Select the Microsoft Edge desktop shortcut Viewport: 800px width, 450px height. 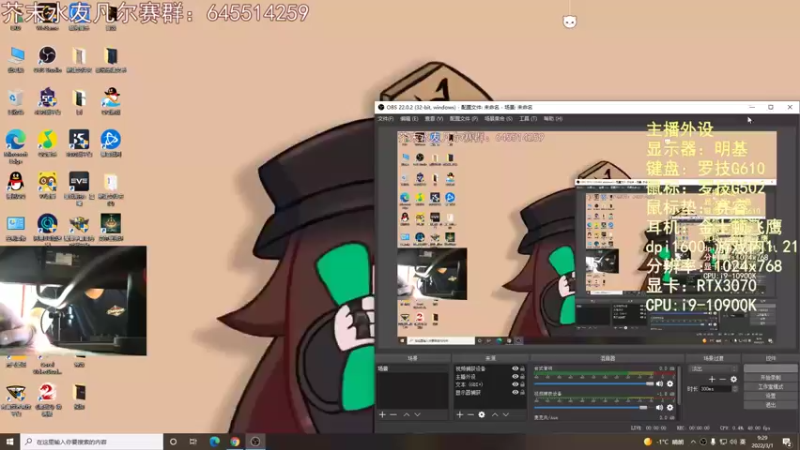tap(16, 145)
